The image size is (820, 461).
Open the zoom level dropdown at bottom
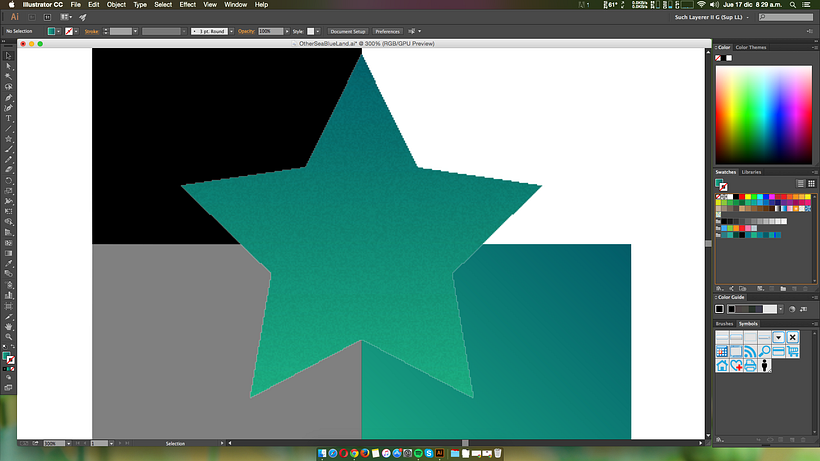point(69,443)
